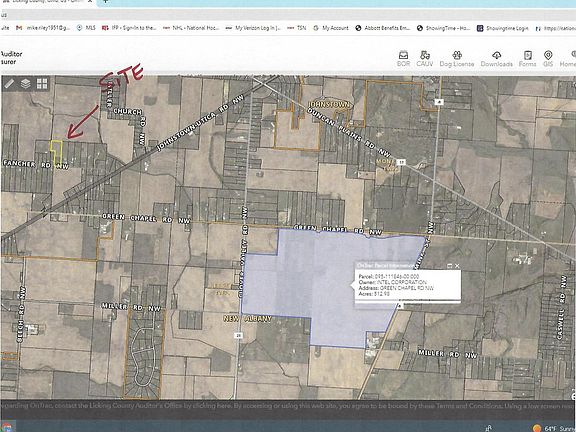The height and width of the screenshot is (432, 576).
Task: Maximize the parcel information popup
Action: pyautogui.click(x=449, y=266)
